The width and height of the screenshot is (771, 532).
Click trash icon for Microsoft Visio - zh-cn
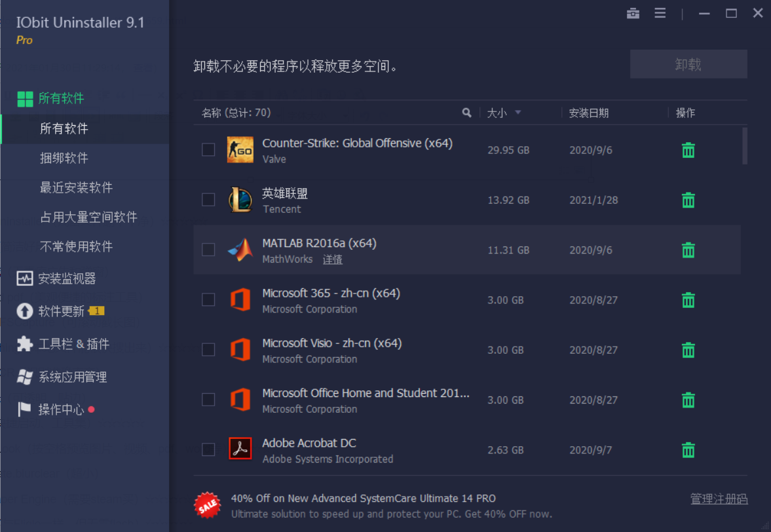(688, 350)
